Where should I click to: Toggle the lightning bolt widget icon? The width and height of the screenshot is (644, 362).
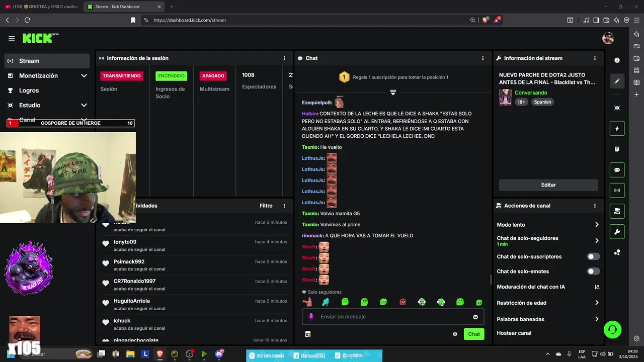click(617, 129)
